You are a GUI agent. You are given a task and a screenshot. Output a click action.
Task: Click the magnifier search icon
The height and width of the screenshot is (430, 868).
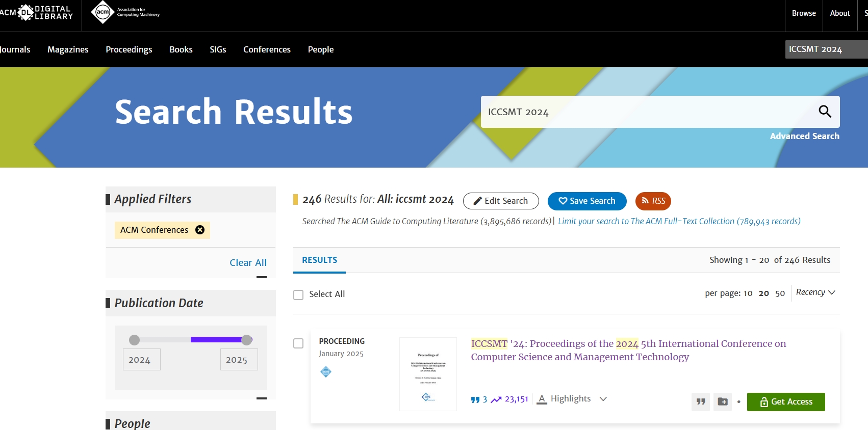point(825,112)
